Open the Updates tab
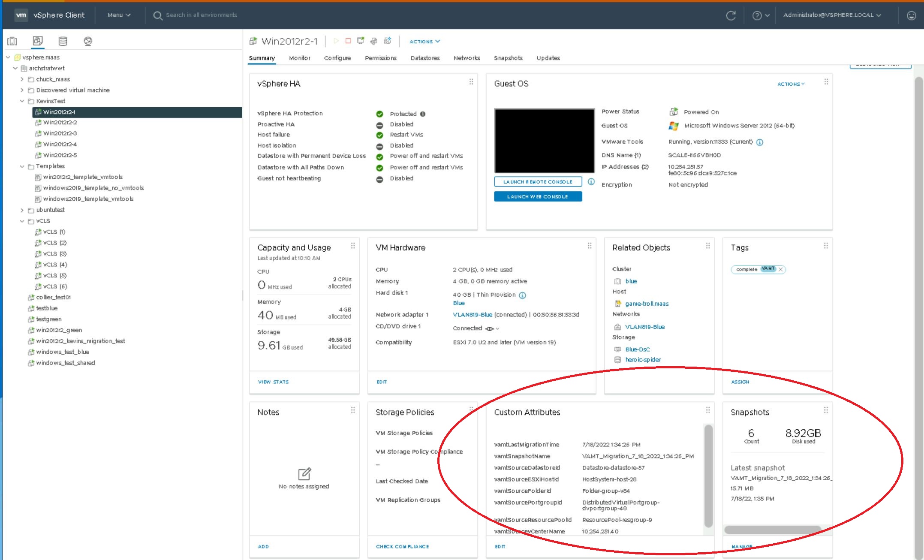This screenshot has height=560, width=924. click(548, 58)
